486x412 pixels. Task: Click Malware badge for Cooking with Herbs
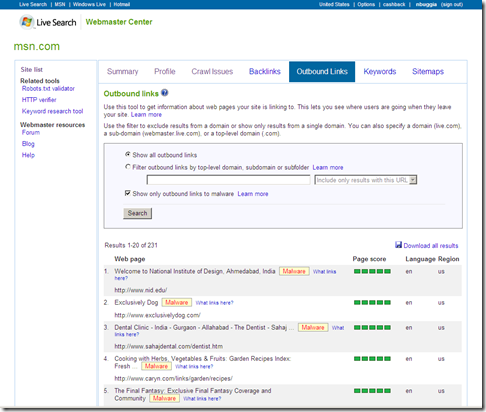(x=156, y=366)
